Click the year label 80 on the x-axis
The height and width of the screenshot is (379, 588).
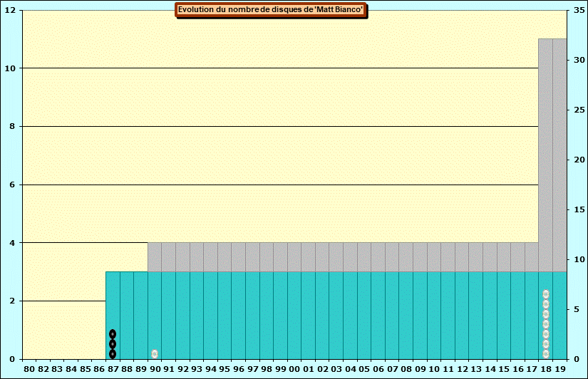pyautogui.click(x=29, y=369)
